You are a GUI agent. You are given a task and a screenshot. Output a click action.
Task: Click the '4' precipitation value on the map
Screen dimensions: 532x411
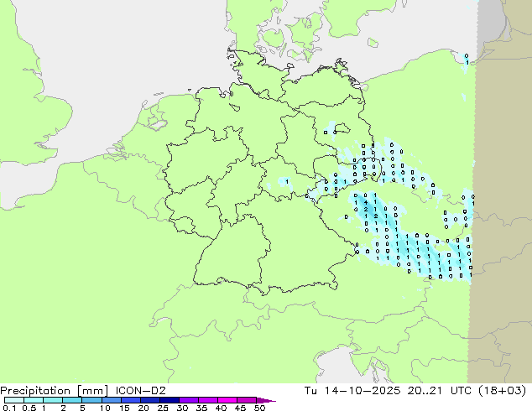point(366,202)
